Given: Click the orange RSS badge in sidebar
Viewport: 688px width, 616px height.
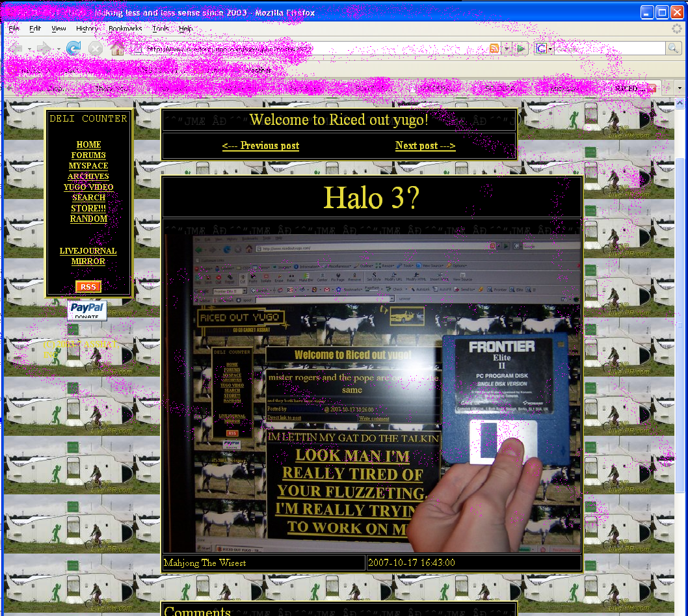Looking at the screenshot, I should tap(88, 287).
